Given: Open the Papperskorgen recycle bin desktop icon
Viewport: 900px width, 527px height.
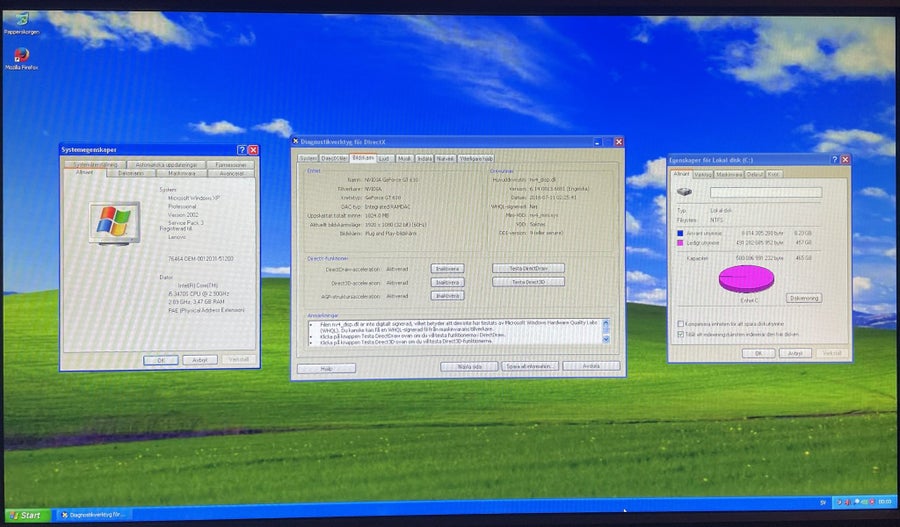Looking at the screenshot, I should [x=21, y=23].
